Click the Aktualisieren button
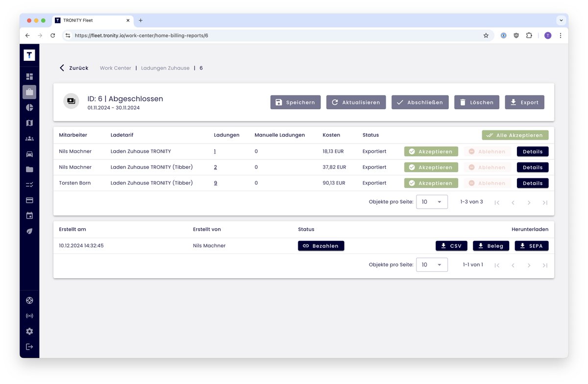The image size is (588, 384). pyautogui.click(x=356, y=102)
